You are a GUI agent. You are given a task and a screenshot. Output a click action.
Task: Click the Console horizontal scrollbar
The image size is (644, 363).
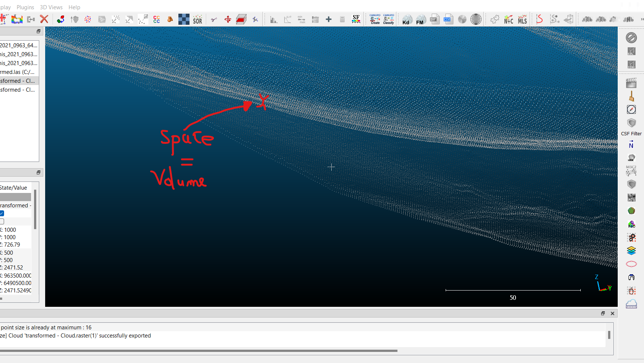(x=199, y=350)
